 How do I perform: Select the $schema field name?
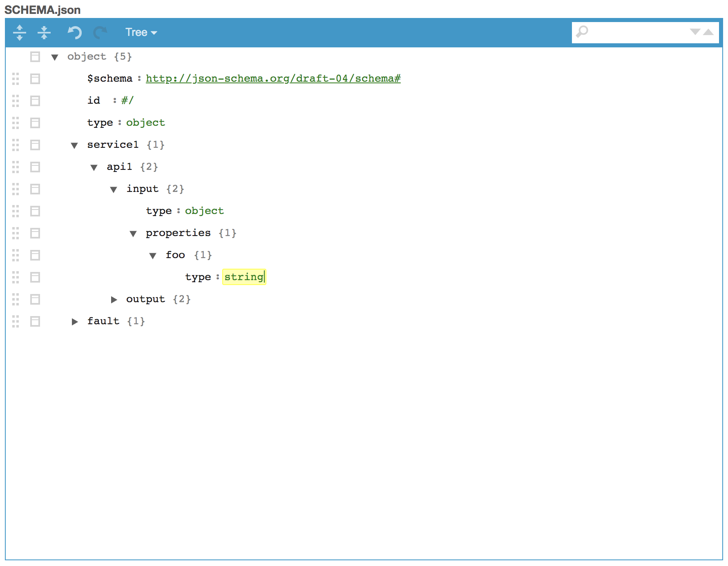(x=110, y=78)
